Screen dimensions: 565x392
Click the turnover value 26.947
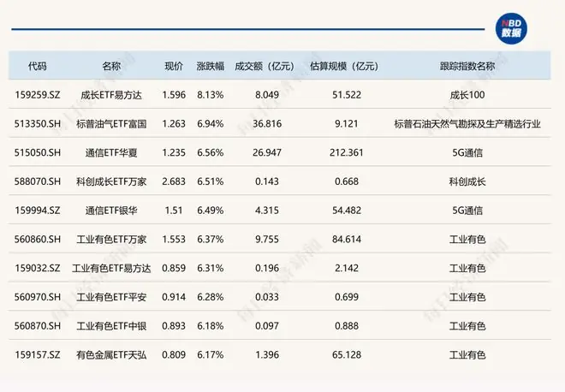click(267, 152)
